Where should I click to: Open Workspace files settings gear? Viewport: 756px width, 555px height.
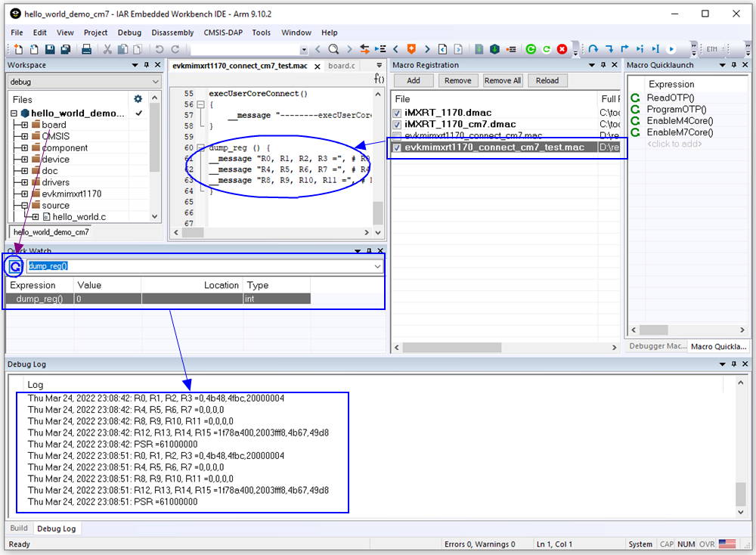[x=138, y=99]
